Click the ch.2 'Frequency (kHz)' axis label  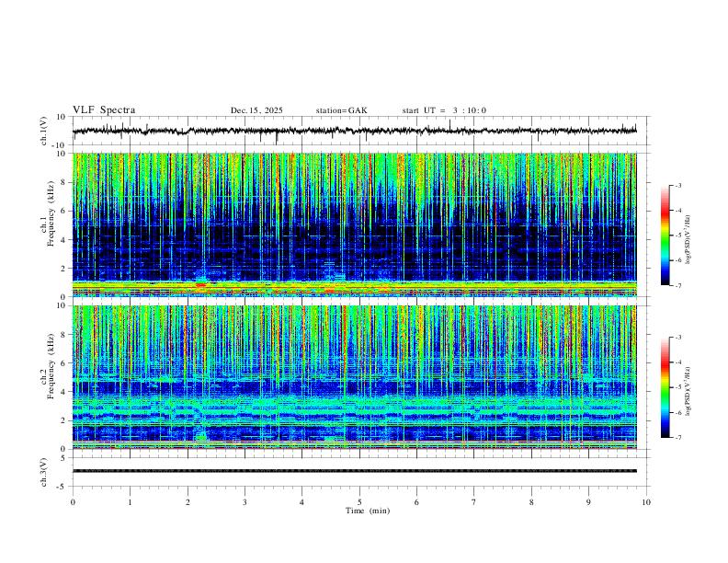(x=51, y=366)
